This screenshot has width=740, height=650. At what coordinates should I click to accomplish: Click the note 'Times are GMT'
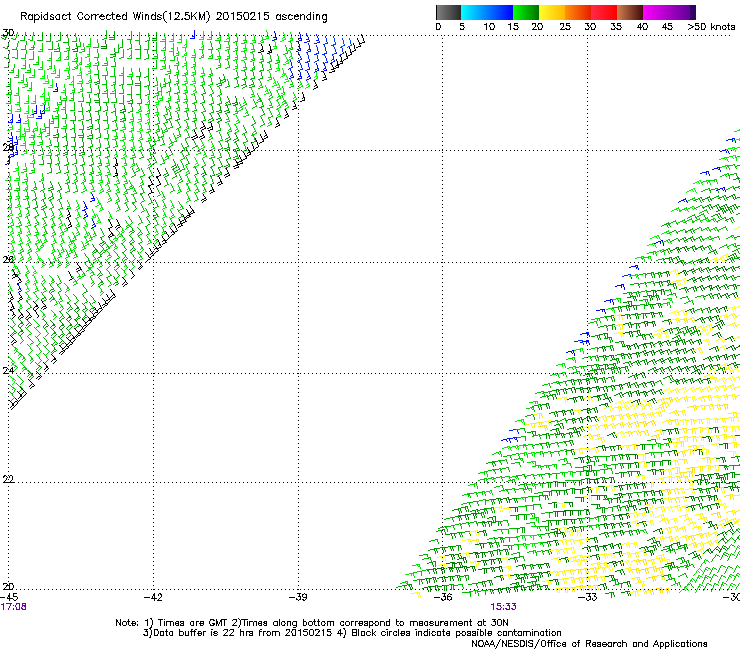click(193, 623)
